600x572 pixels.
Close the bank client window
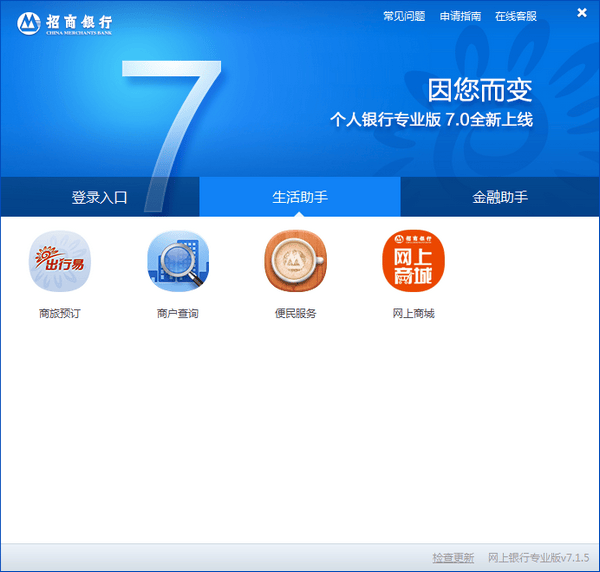tap(581, 13)
